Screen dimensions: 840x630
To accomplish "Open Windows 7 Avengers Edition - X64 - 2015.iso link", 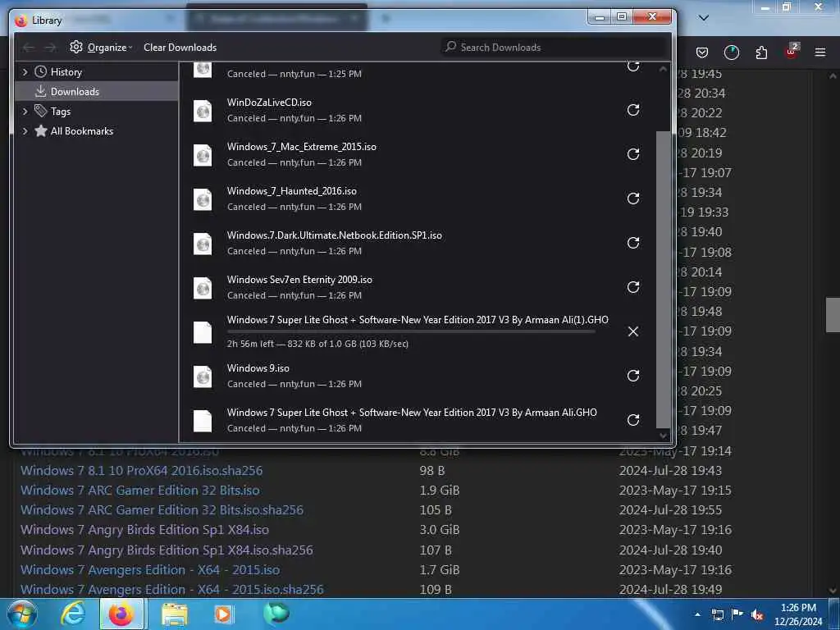I will [150, 570].
